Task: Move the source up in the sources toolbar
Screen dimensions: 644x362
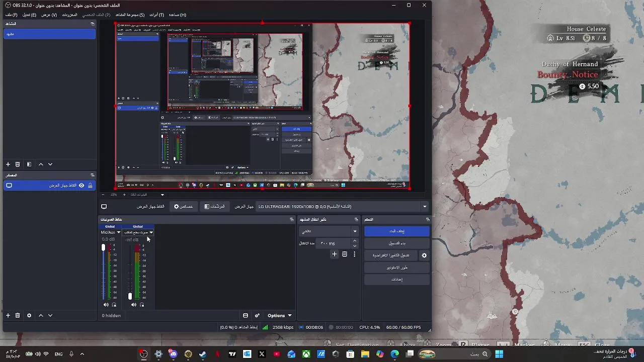Action: tap(41, 316)
